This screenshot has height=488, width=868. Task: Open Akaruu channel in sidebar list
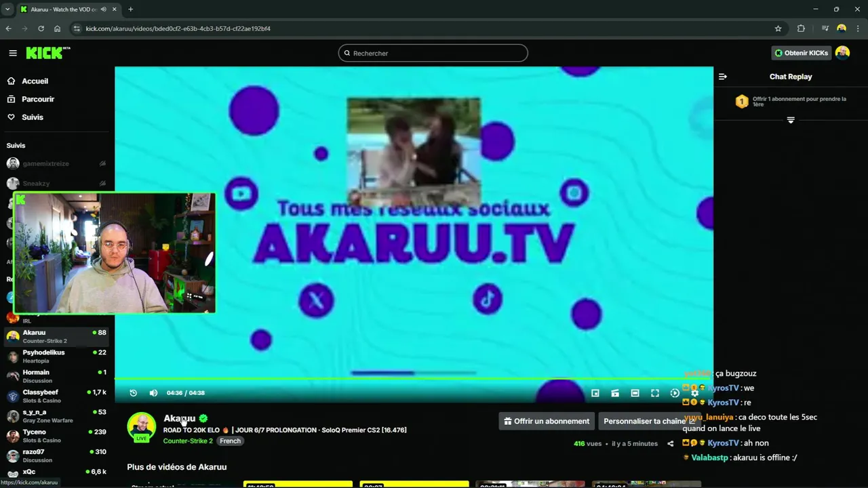[x=57, y=336]
